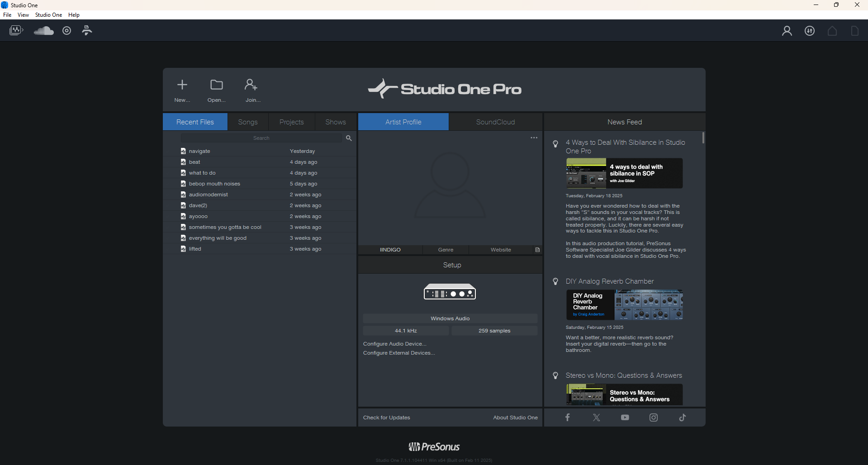Click the Notion transfer icon in toolbar

(x=87, y=30)
